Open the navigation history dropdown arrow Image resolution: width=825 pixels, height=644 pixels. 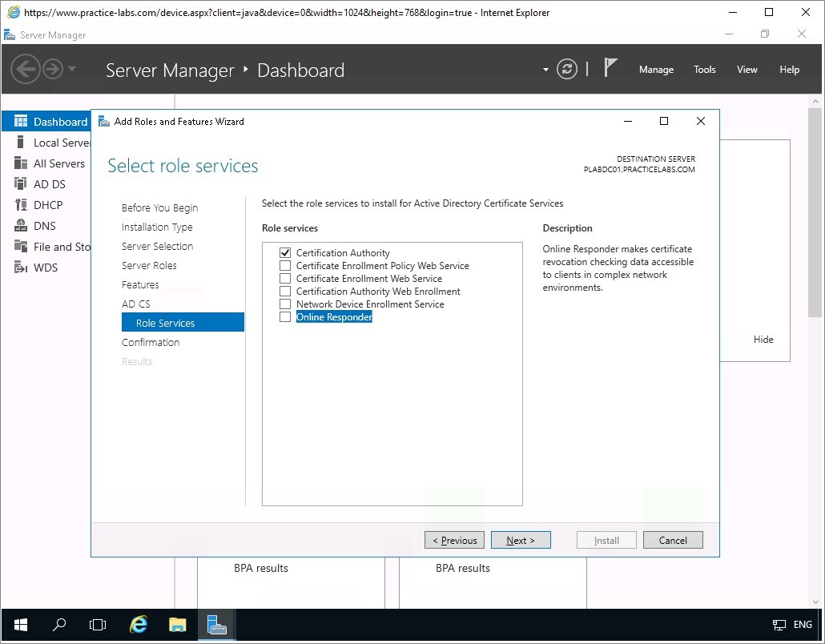click(x=72, y=69)
